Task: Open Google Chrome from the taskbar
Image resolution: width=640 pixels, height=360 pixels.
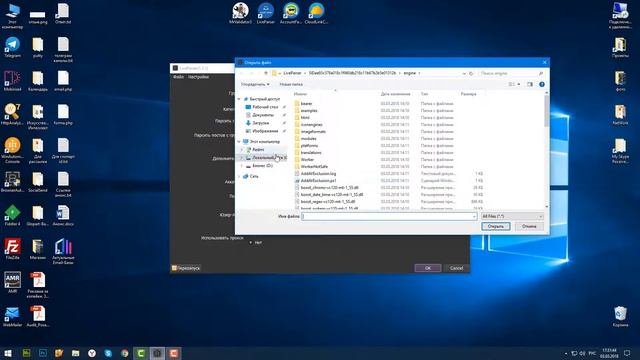Action: coord(124,353)
